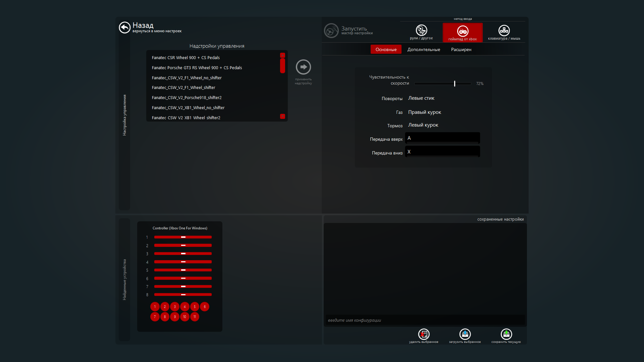Click the Повороты binding Левые стик

[x=421, y=98]
